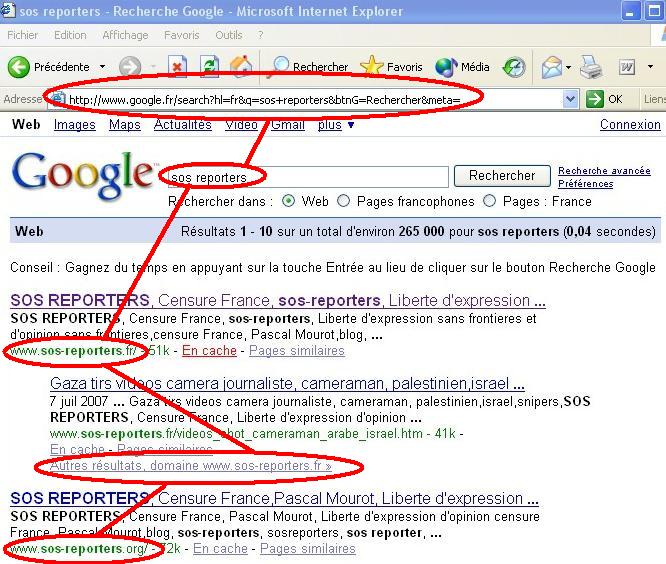Select Pages francophones radio button

point(343,201)
